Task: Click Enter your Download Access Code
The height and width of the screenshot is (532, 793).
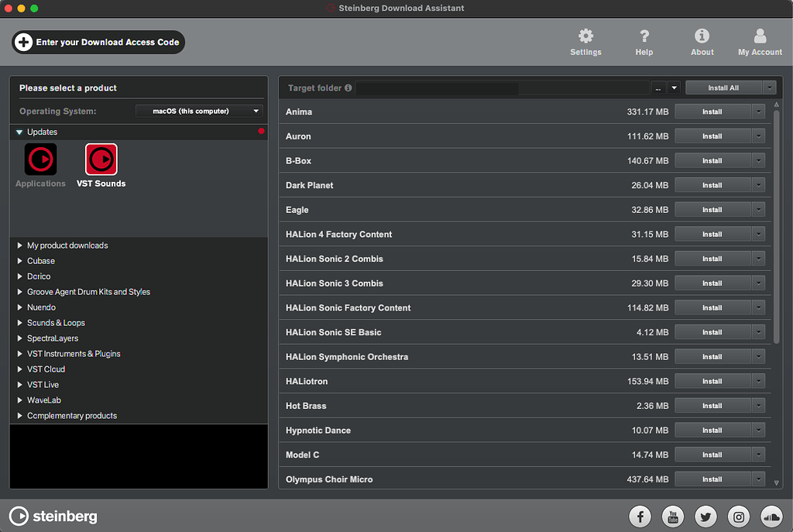Action: [98, 43]
